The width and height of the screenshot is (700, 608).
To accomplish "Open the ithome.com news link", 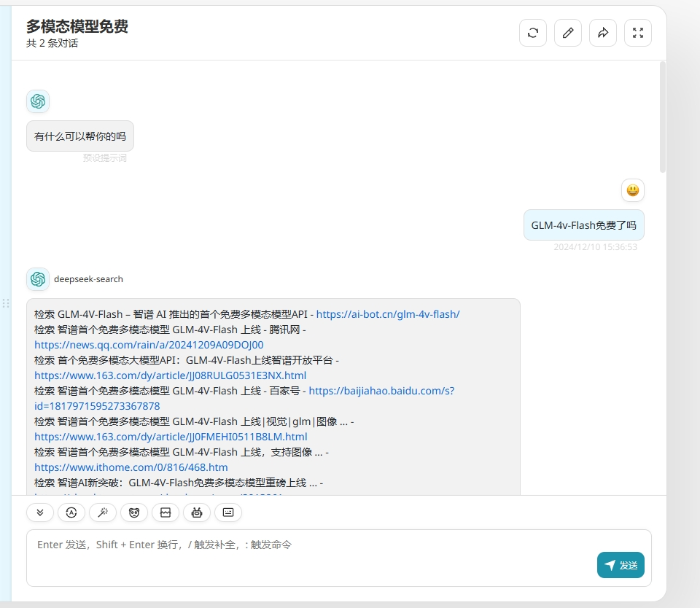I will coord(130,467).
